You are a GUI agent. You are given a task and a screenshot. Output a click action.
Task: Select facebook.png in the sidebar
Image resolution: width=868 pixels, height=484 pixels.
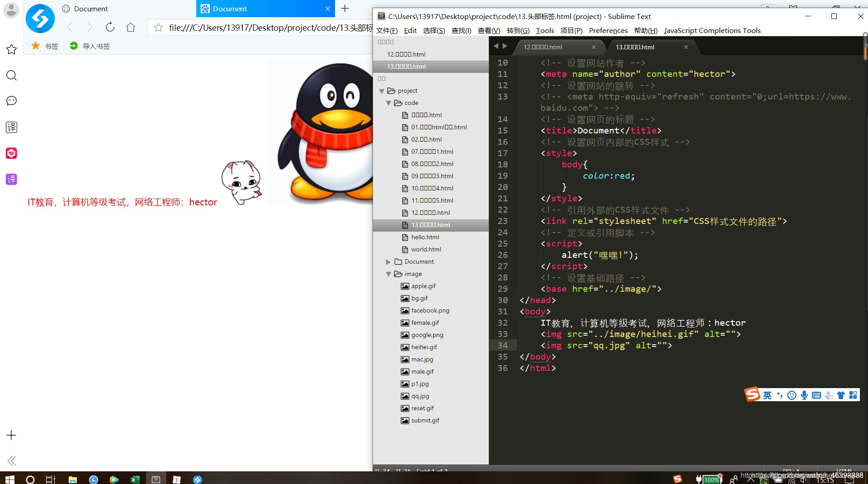[430, 310]
